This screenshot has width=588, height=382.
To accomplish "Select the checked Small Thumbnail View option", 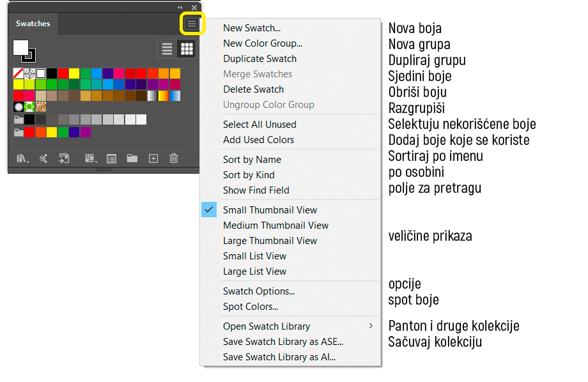I will [270, 210].
